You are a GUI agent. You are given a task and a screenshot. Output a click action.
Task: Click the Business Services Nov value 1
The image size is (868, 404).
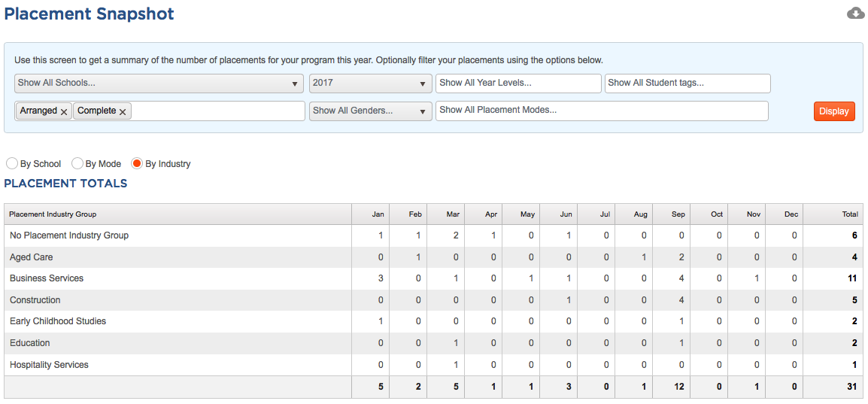[x=757, y=278]
